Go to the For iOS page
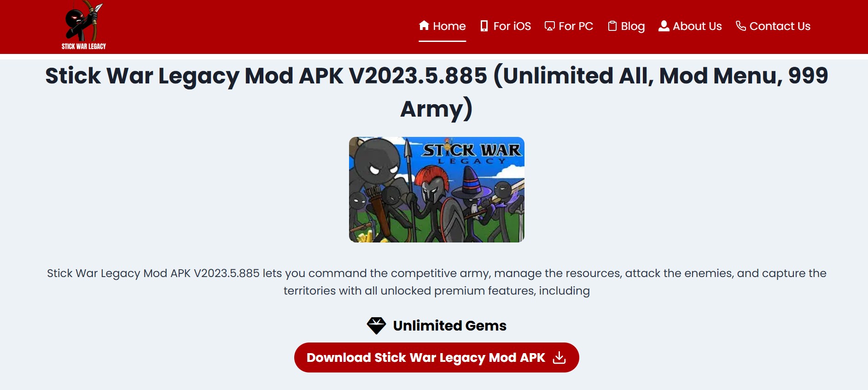Viewport: 868px width, 390px height. click(x=505, y=26)
